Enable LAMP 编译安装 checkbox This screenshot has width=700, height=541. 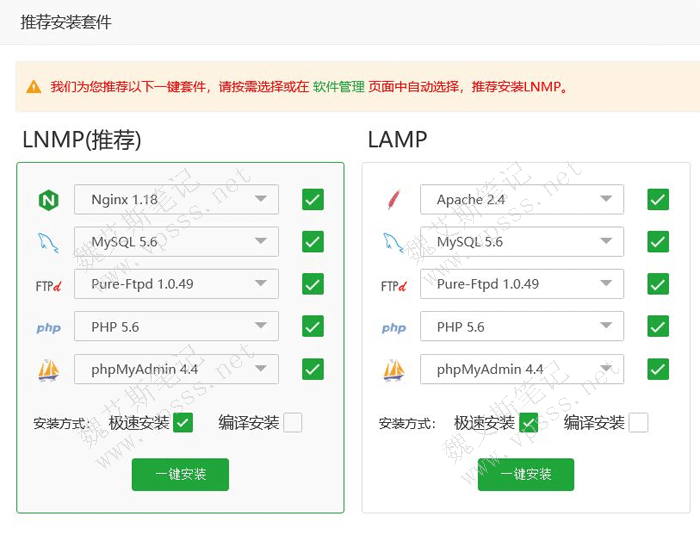pyautogui.click(x=638, y=423)
